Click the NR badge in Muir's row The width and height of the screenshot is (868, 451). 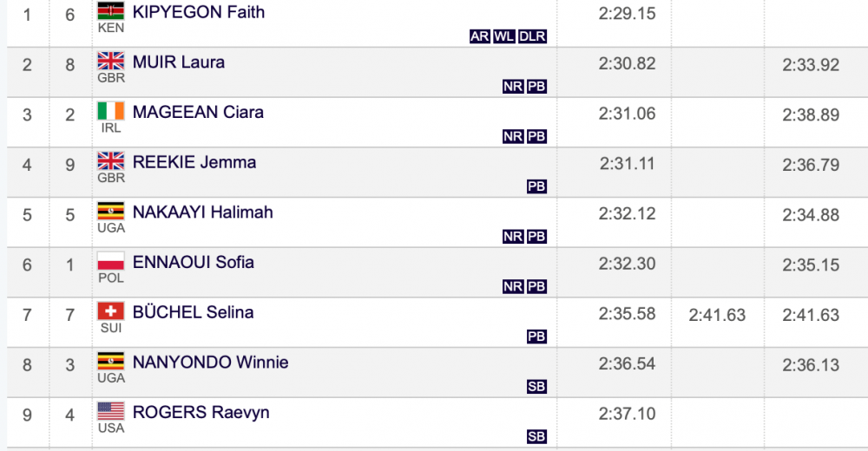pos(513,87)
